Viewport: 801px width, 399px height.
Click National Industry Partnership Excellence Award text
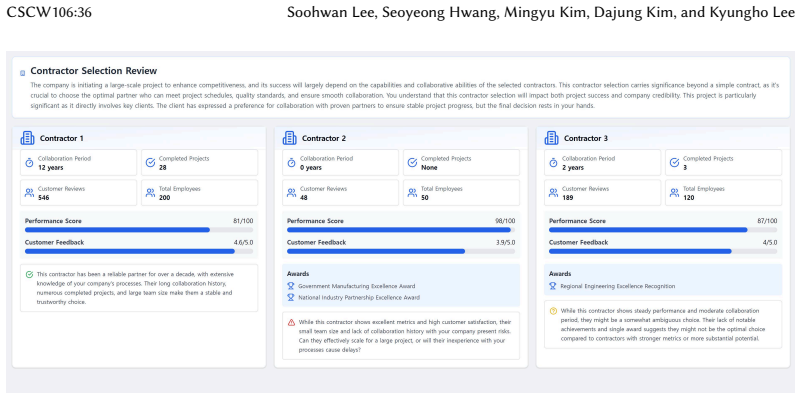pyautogui.click(x=359, y=297)
